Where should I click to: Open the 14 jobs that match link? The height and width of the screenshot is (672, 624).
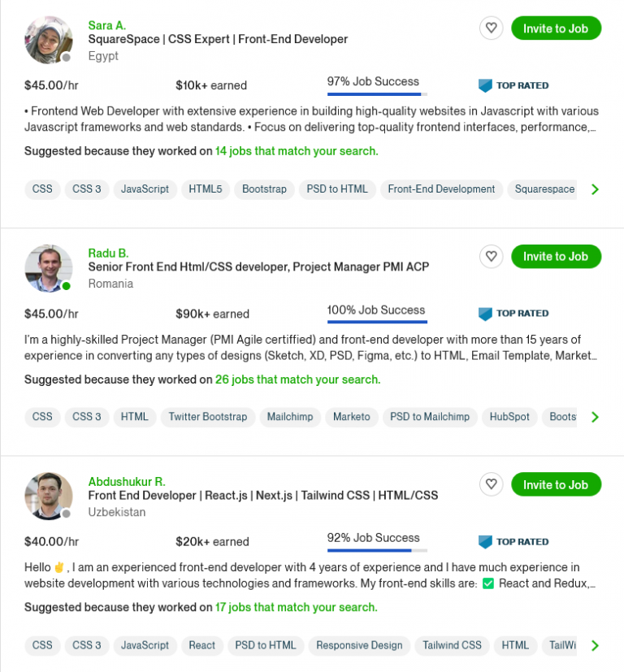pyautogui.click(x=297, y=151)
